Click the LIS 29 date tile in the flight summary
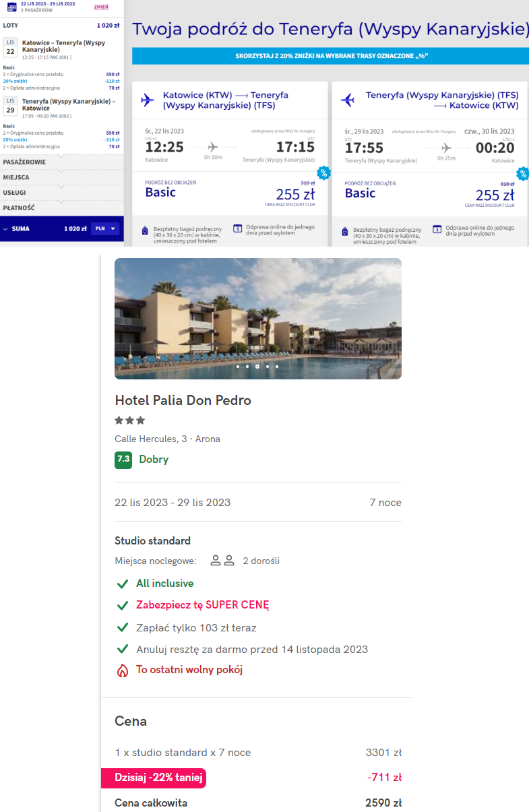This screenshot has height=812, width=529. [x=10, y=106]
